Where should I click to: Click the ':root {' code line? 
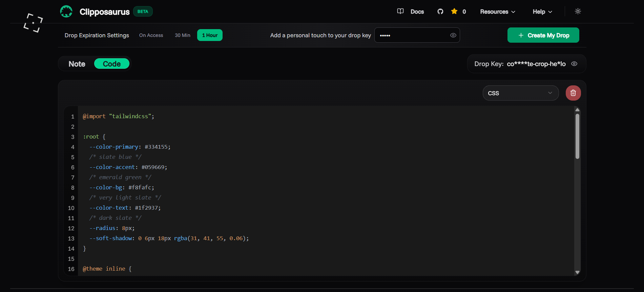94,137
